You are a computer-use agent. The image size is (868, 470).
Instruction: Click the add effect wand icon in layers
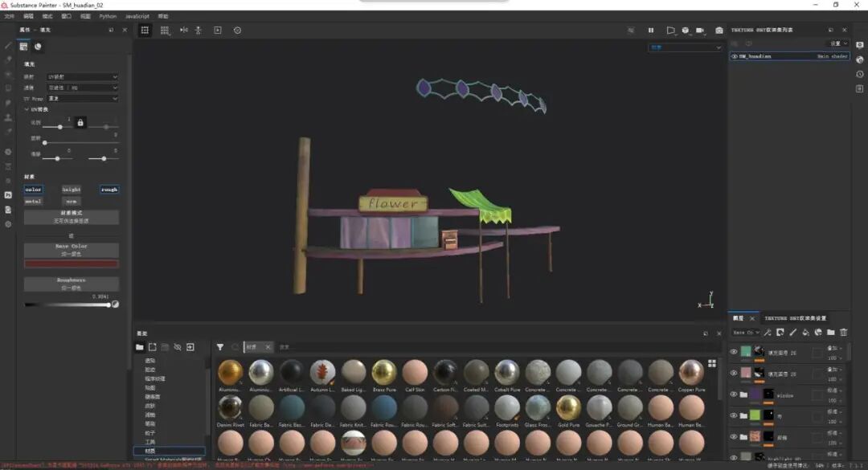(x=768, y=332)
